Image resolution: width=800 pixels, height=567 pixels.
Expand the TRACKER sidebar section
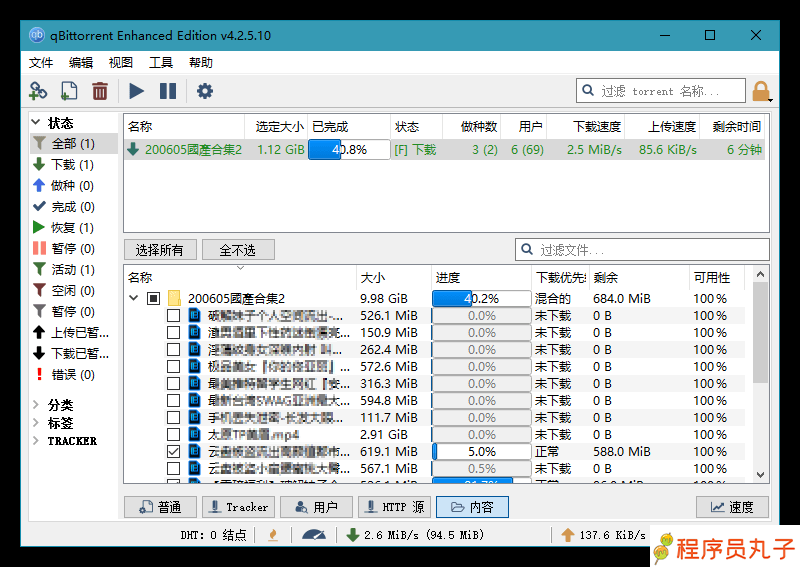click(36, 440)
